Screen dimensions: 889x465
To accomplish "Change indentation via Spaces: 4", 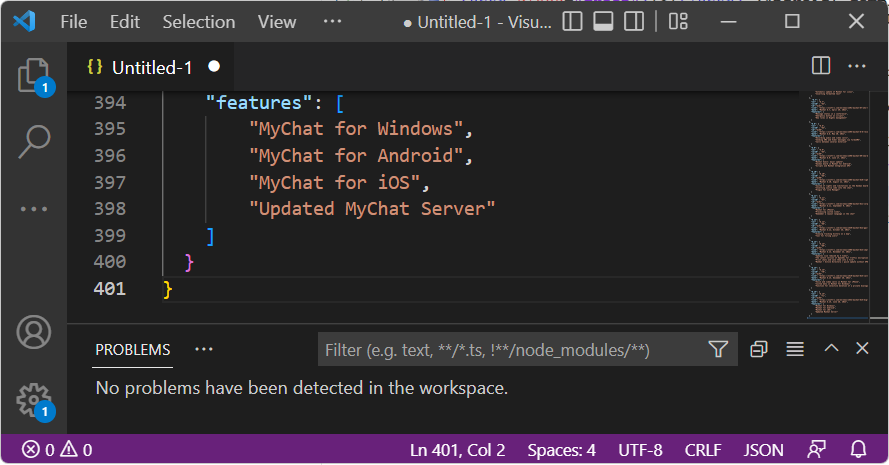I will [x=561, y=450].
